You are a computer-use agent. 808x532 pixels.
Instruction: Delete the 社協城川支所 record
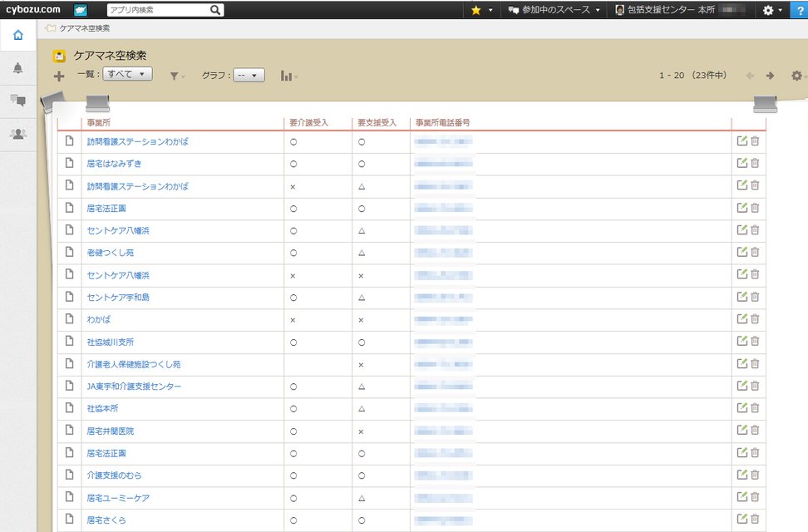click(755, 341)
